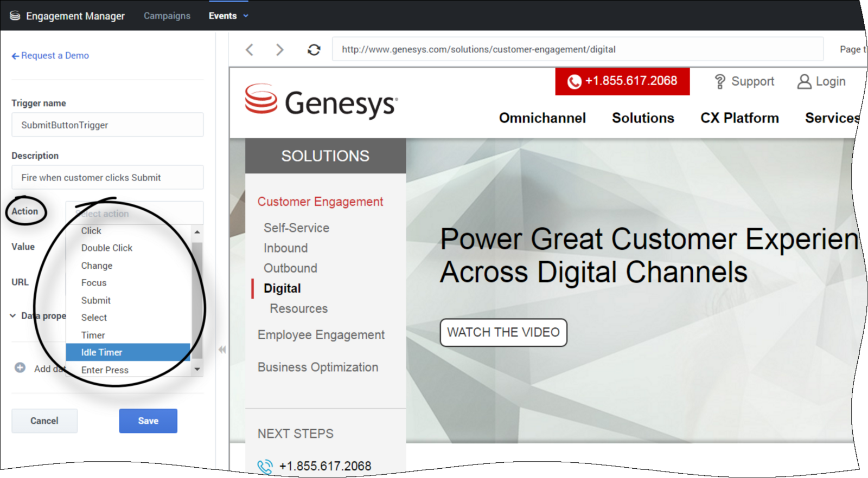868x478 pixels.
Task: Click the Value field label
Action: coord(23,247)
